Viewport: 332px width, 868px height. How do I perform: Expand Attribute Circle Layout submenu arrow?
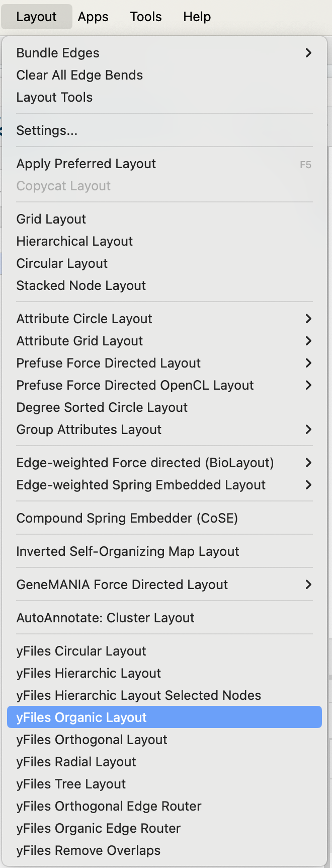coord(308,319)
